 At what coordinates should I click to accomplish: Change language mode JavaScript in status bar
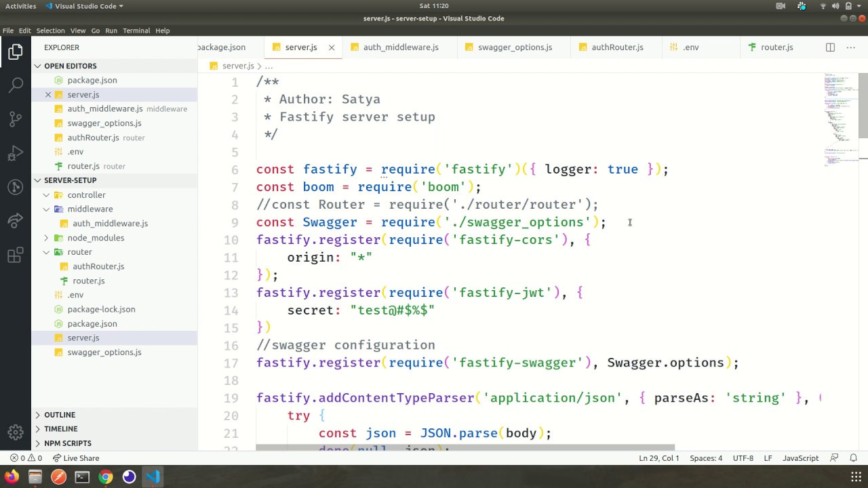coord(801,458)
